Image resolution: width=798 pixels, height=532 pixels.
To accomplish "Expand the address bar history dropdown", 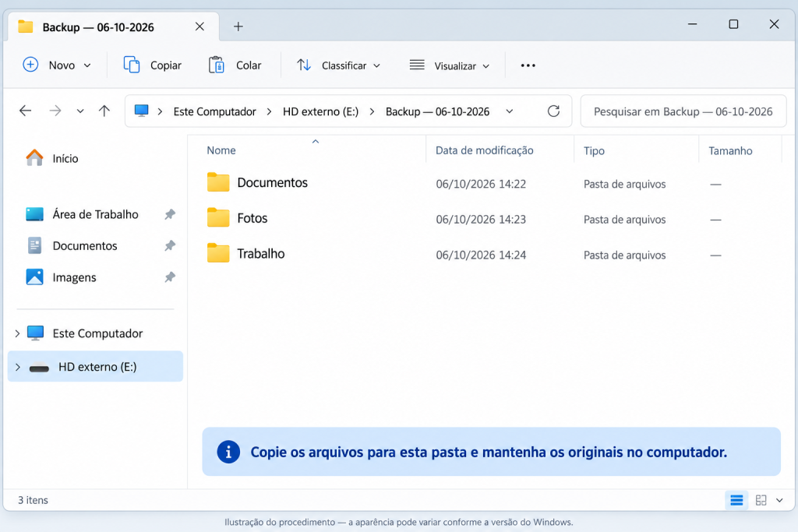I will [x=510, y=111].
